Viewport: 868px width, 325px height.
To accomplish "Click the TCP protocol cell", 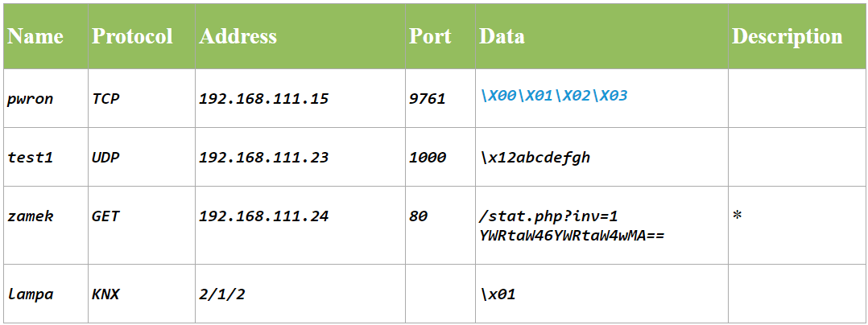I will point(105,99).
